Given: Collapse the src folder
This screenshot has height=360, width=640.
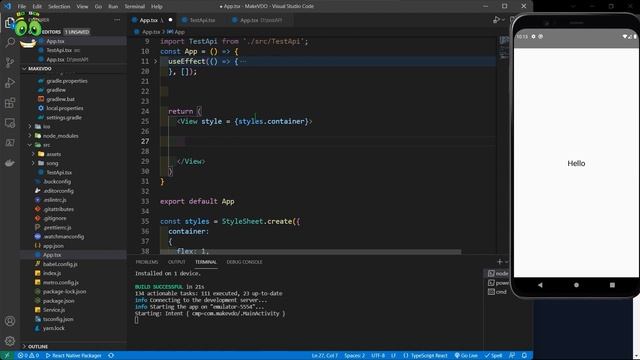Looking at the screenshot, I should (30, 145).
